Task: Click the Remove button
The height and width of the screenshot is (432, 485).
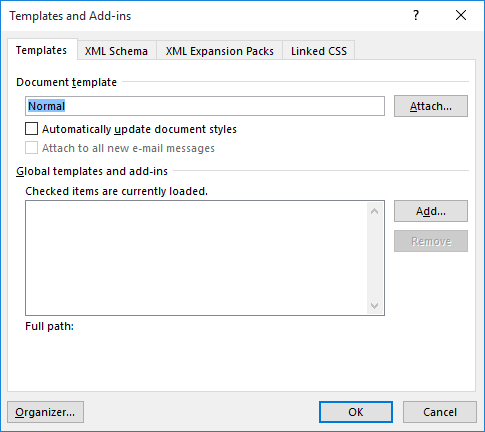Action: (431, 241)
